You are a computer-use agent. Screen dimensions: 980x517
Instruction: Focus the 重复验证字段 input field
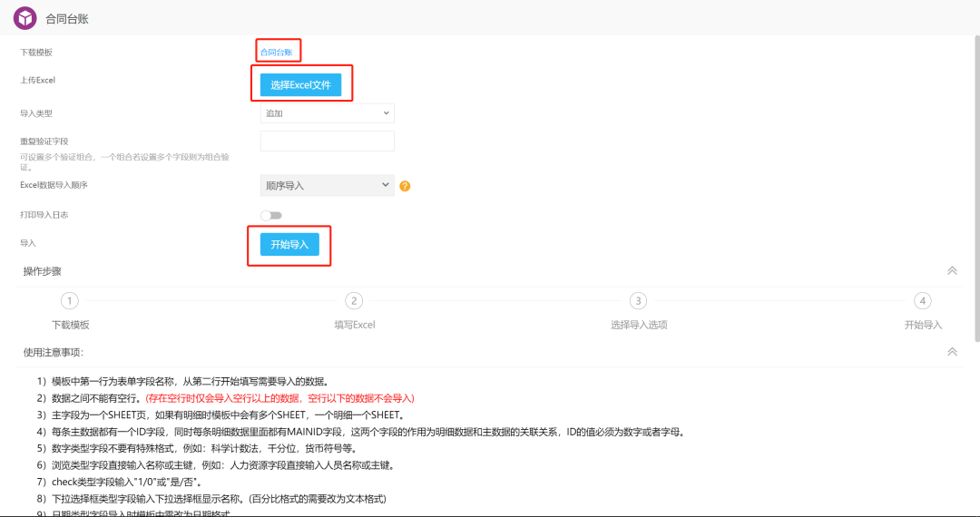(x=327, y=141)
